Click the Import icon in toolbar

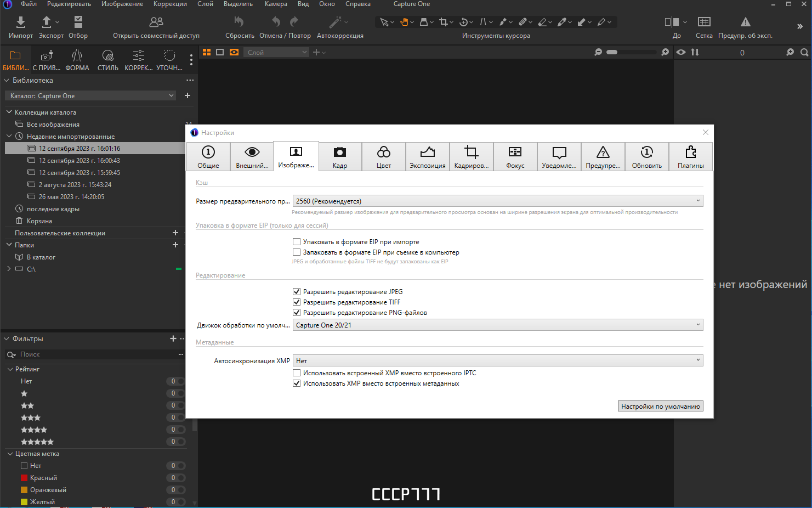[20, 22]
